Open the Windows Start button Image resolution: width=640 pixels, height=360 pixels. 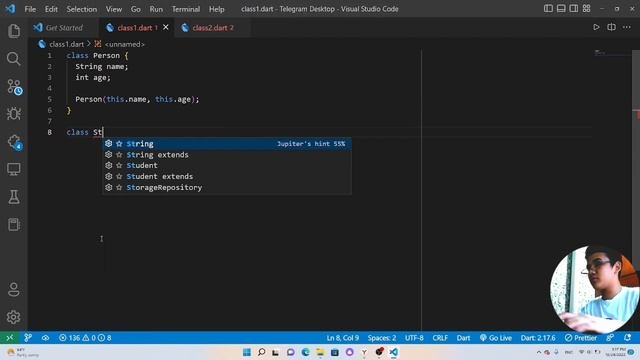pyautogui.click(x=247, y=352)
